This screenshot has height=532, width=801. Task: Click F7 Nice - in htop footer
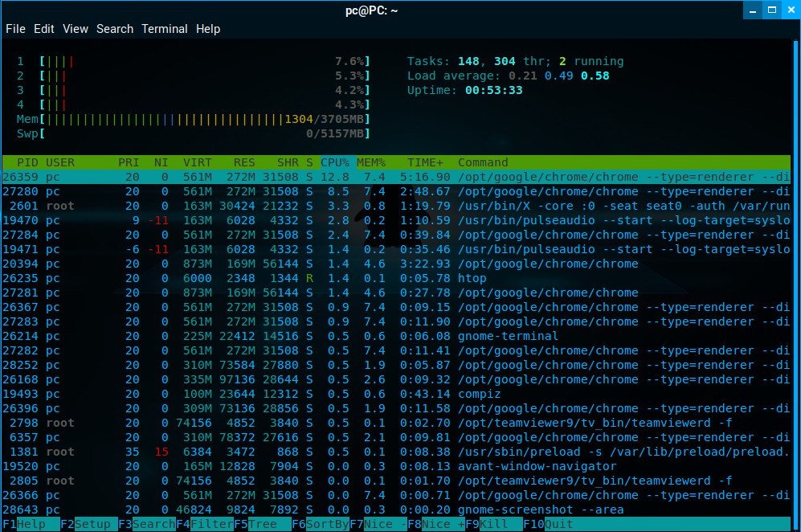tap(378, 524)
